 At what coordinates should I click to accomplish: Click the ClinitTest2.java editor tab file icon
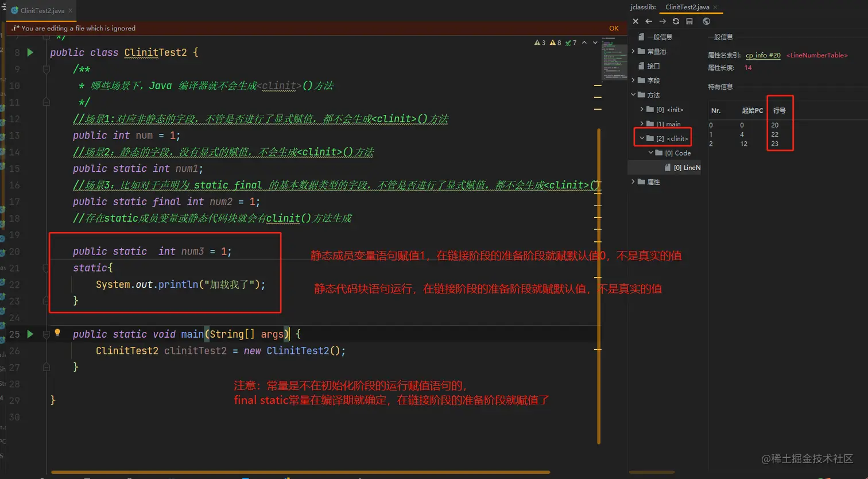[x=15, y=10]
